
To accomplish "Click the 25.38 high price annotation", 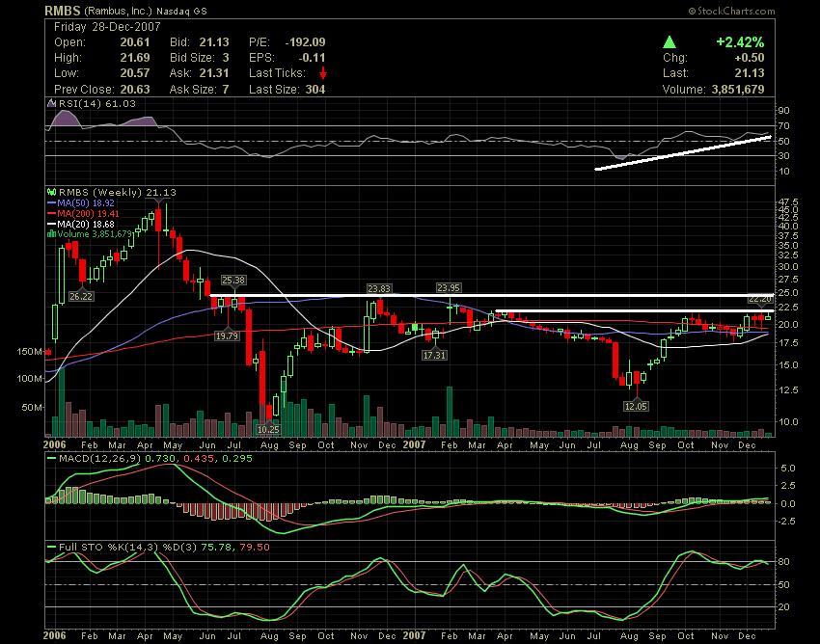I will (x=233, y=281).
